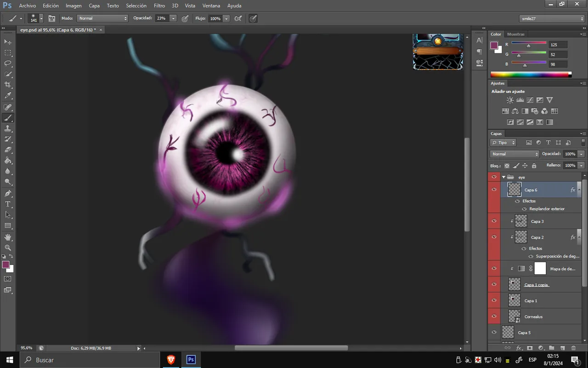Image resolution: width=588 pixels, height=368 pixels.
Task: Toggle lock transparent pixels
Action: point(507,166)
